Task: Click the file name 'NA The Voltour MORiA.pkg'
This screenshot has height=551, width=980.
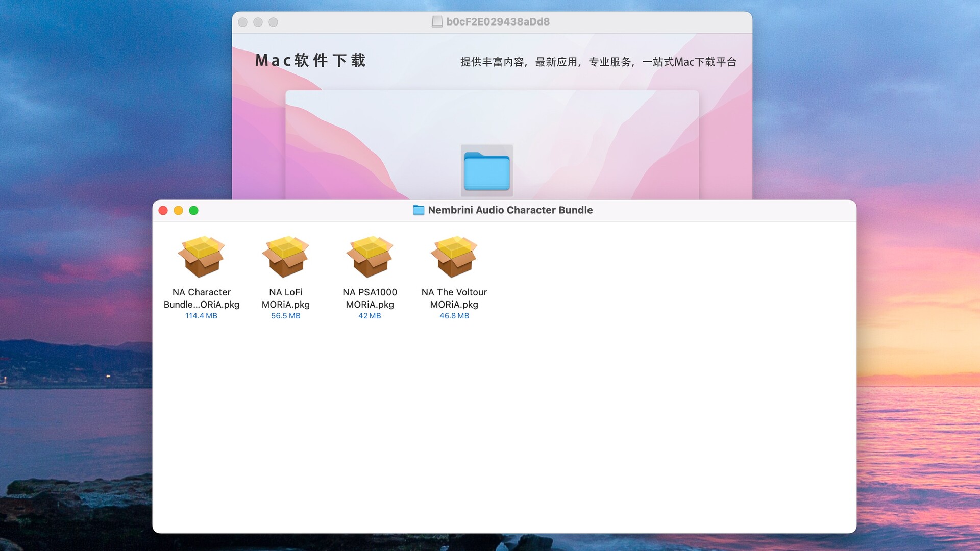Action: [x=454, y=298]
